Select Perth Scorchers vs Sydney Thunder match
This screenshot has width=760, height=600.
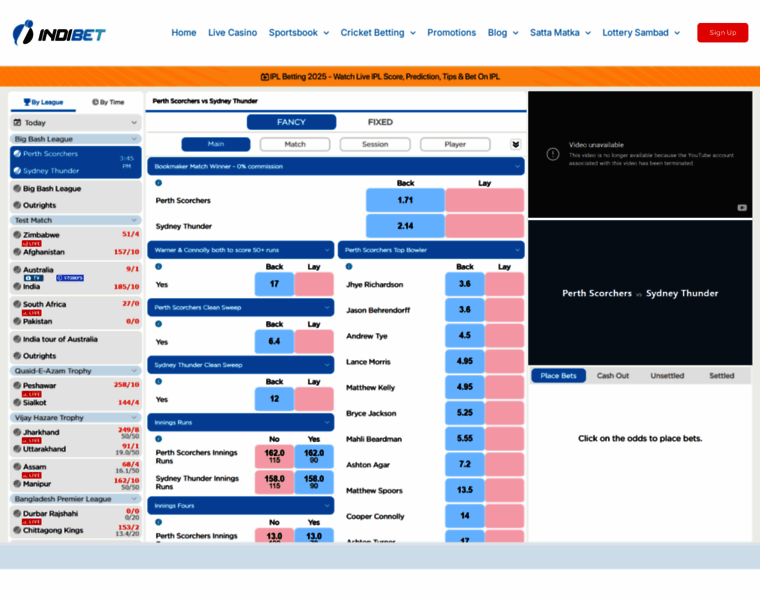click(x=76, y=162)
